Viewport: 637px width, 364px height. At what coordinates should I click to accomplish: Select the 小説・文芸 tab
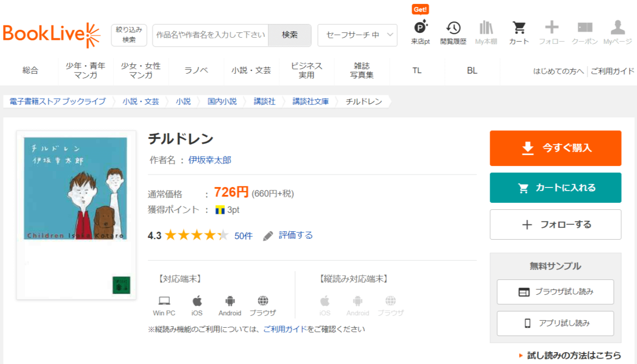251,71
